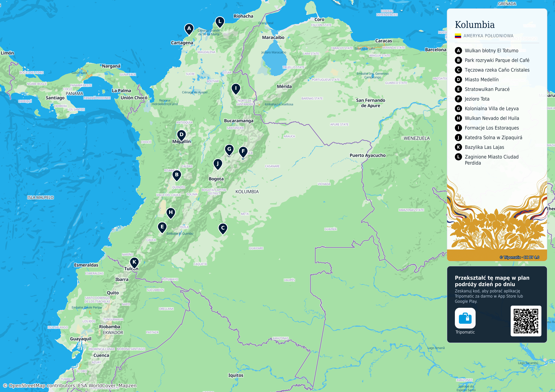Viewport: 555px width, 392px height.
Task: Click legend badge C for Caño Cristales
Action: click(458, 70)
